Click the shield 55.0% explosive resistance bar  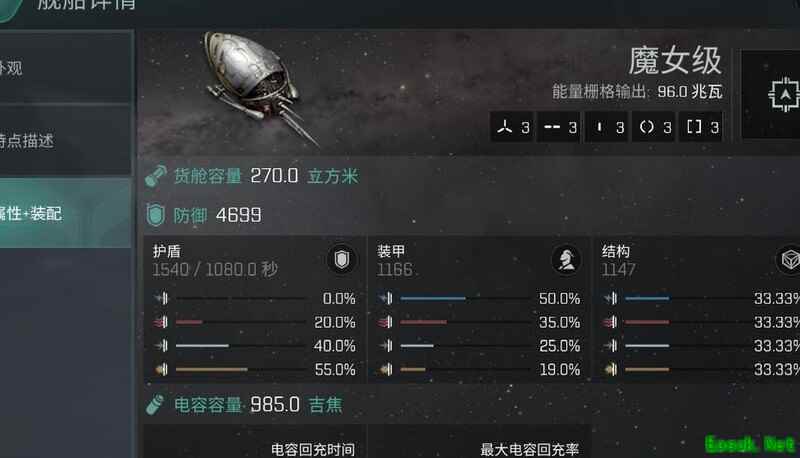240,369
